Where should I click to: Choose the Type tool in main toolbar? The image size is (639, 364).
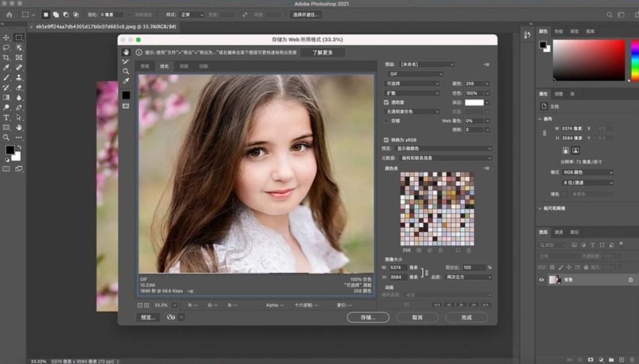coord(7,118)
